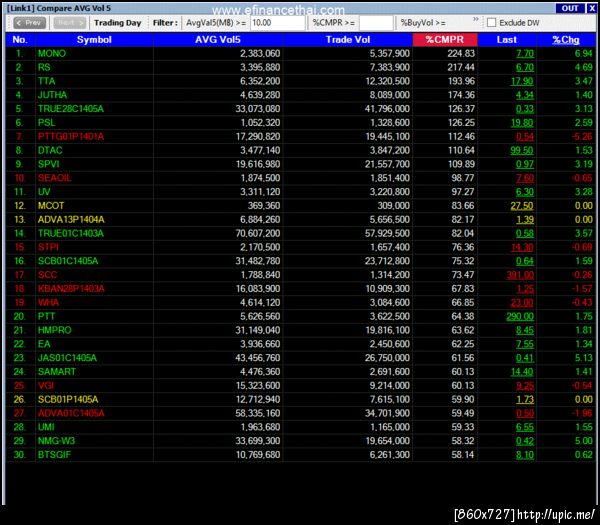Select the ADVA13P1404A symbol
This screenshot has width=600, height=525.
pyautogui.click(x=71, y=220)
